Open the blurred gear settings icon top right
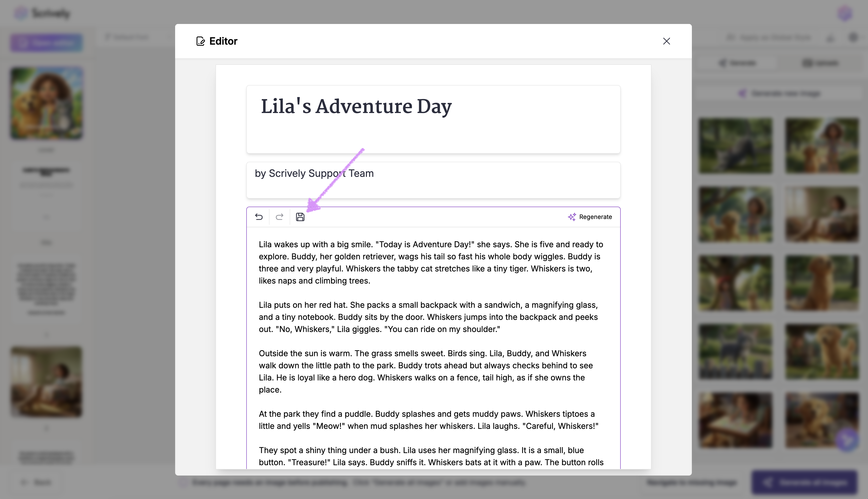The height and width of the screenshot is (499, 868). tap(853, 37)
